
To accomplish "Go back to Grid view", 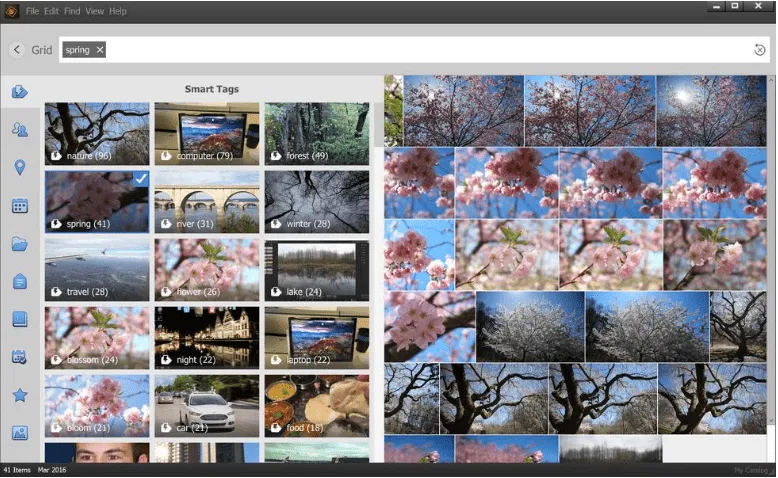I will tap(17, 50).
